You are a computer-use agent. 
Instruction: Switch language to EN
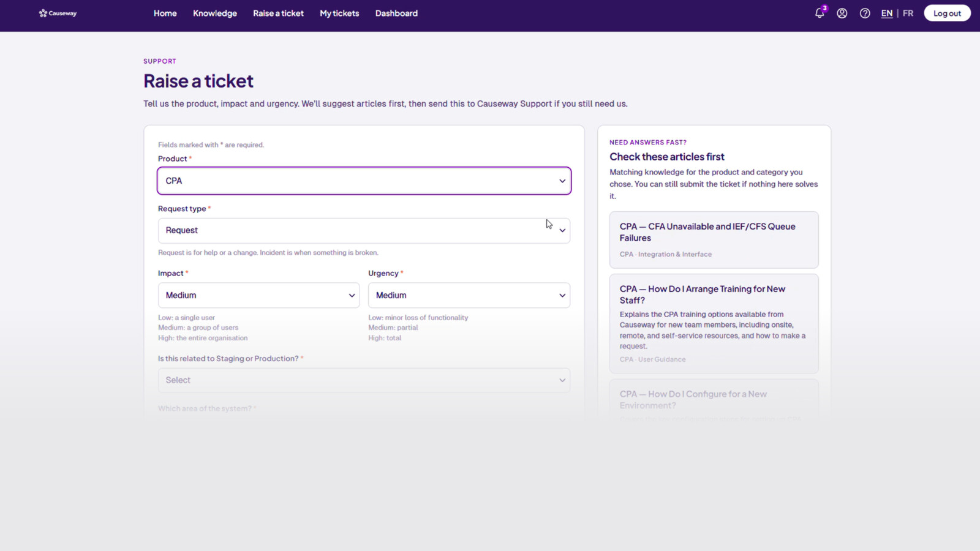point(886,13)
